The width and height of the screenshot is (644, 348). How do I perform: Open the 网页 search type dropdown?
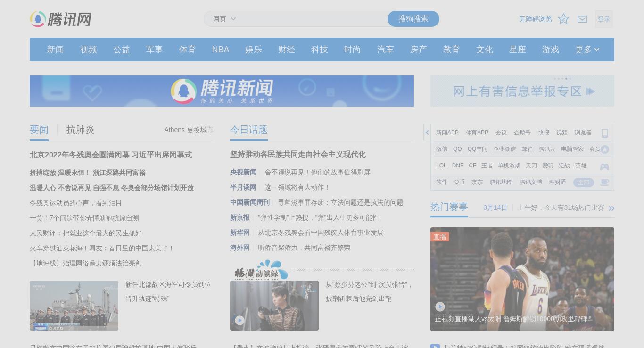224,19
